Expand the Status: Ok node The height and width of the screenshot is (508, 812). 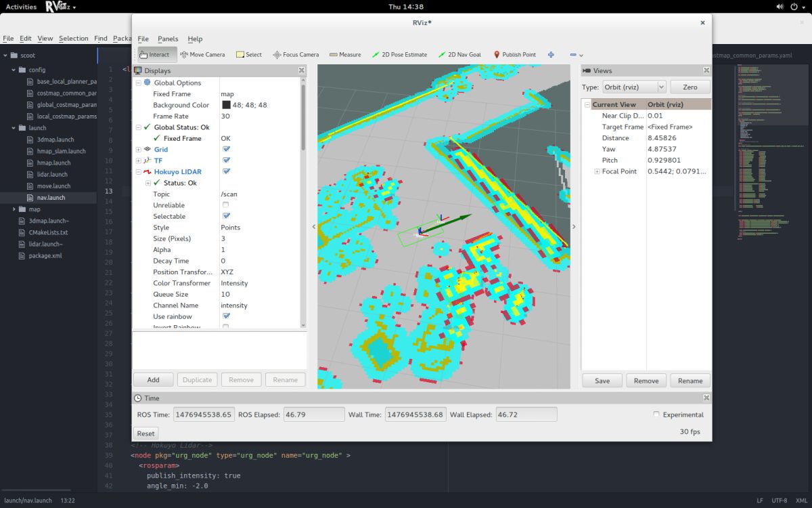click(x=148, y=183)
